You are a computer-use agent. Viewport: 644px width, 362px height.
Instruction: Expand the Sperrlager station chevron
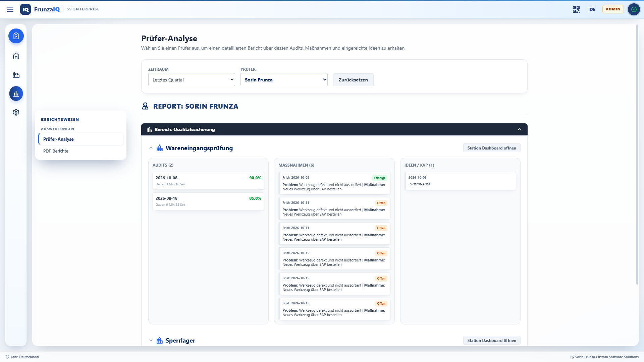coord(151,341)
